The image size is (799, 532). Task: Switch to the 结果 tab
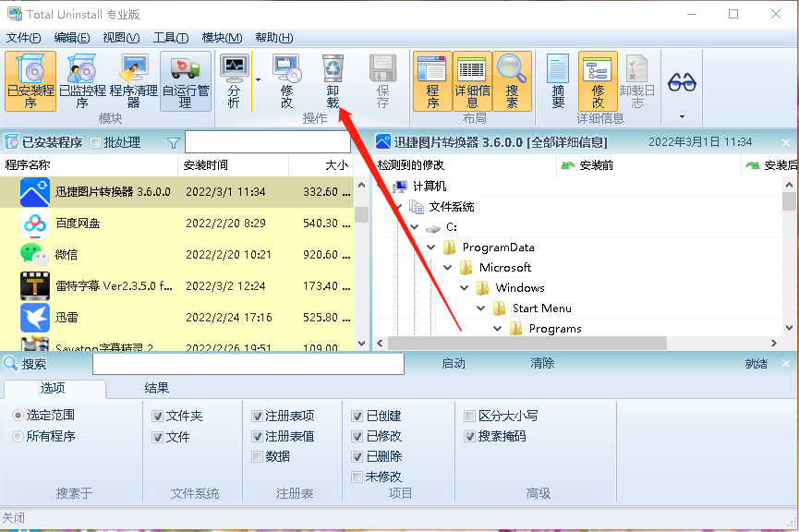pos(156,388)
